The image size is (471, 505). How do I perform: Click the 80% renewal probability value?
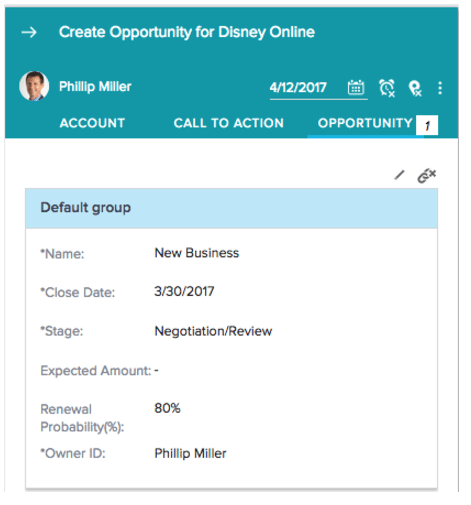tap(167, 408)
